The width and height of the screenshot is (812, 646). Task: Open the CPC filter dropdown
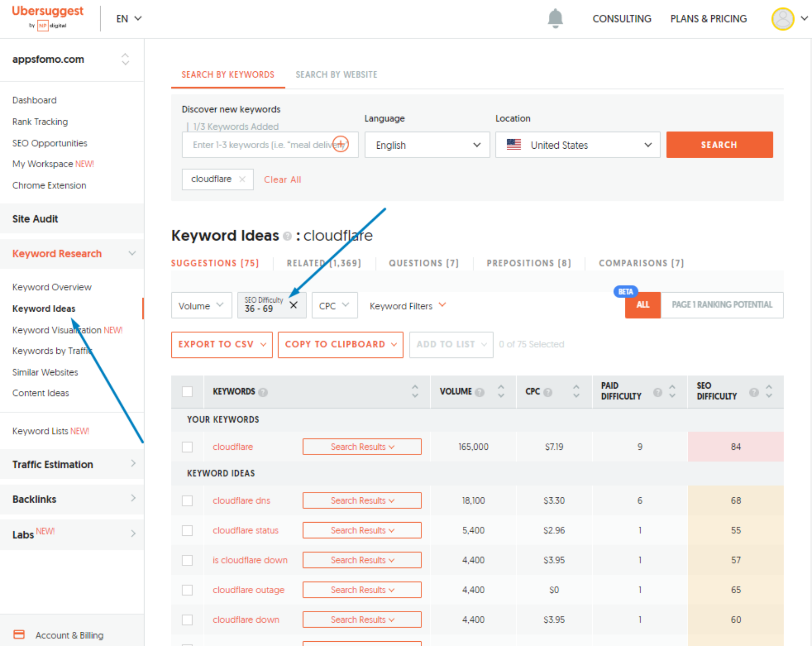(x=335, y=305)
